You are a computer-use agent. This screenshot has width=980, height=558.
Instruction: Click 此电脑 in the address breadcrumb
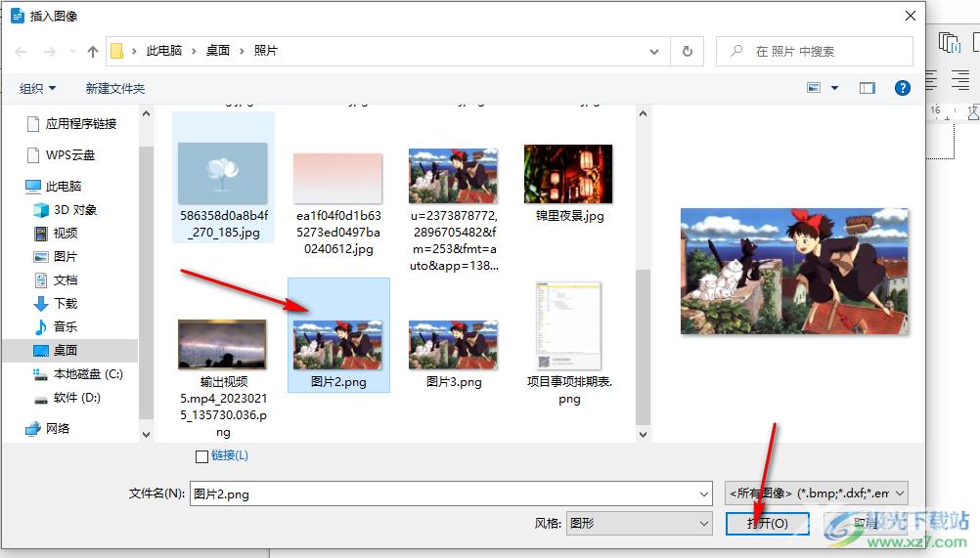pos(164,51)
